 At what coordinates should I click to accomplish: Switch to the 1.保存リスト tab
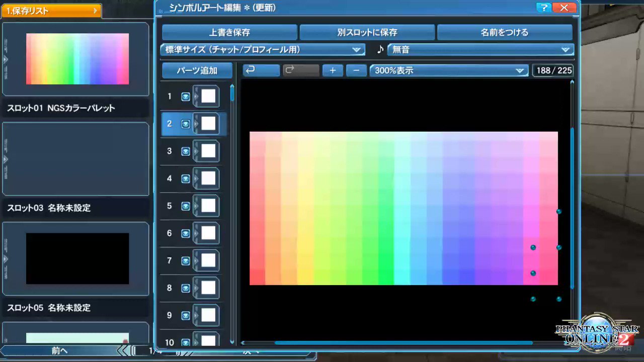click(51, 11)
